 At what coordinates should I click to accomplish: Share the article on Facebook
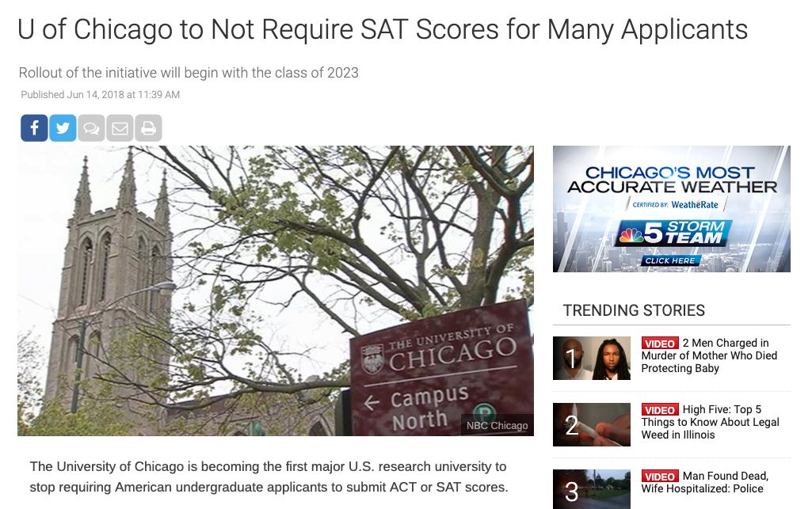coord(34,127)
